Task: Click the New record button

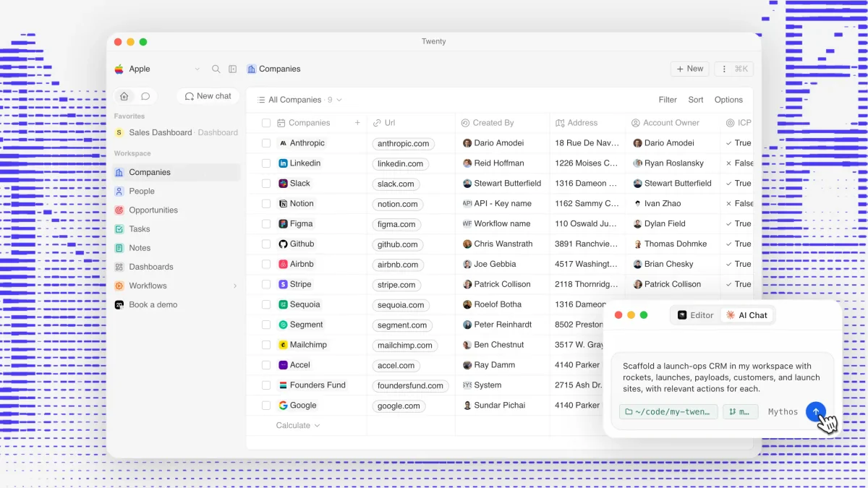Action: (689, 69)
